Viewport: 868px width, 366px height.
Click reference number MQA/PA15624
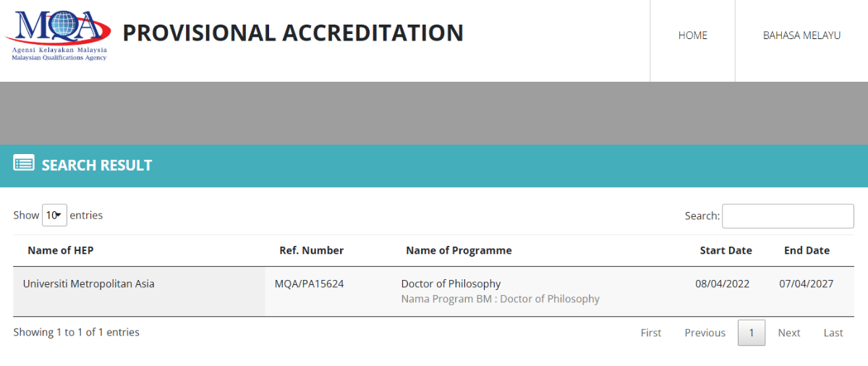coord(309,284)
